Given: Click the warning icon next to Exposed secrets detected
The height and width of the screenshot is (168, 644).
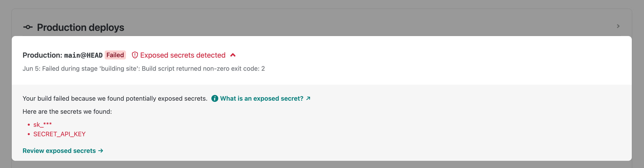Looking at the screenshot, I should [135, 55].
